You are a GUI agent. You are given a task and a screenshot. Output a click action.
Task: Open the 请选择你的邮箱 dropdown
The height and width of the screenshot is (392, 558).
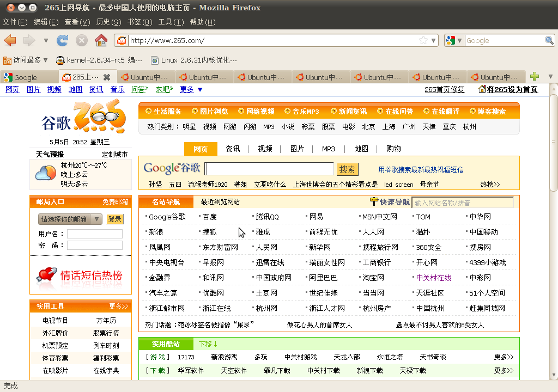pyautogui.click(x=70, y=219)
